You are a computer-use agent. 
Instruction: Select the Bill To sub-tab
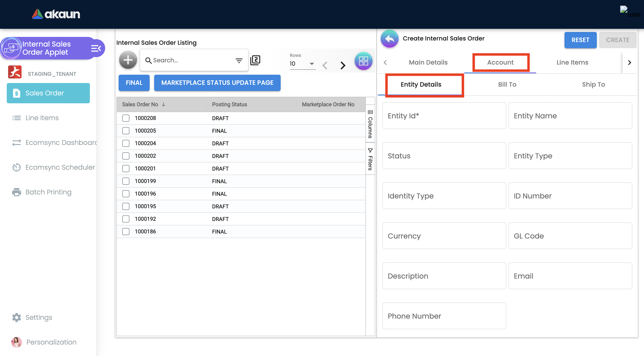click(x=507, y=84)
